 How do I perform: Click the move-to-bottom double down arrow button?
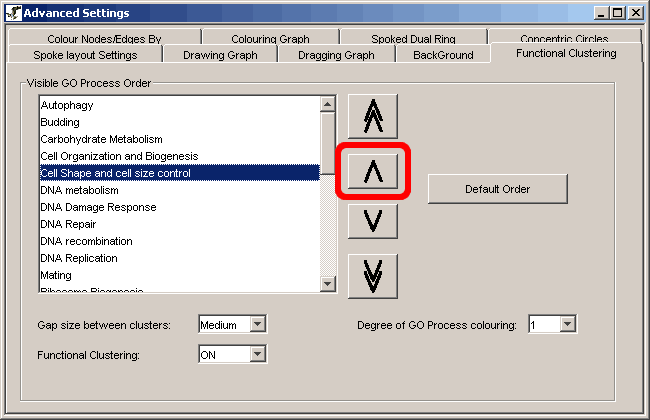373,275
